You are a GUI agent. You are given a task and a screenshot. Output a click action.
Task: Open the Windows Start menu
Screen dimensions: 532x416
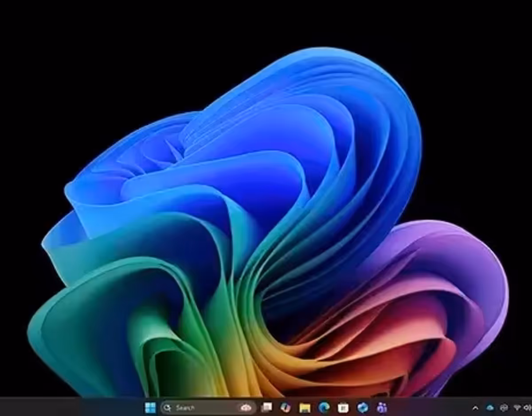click(150, 407)
